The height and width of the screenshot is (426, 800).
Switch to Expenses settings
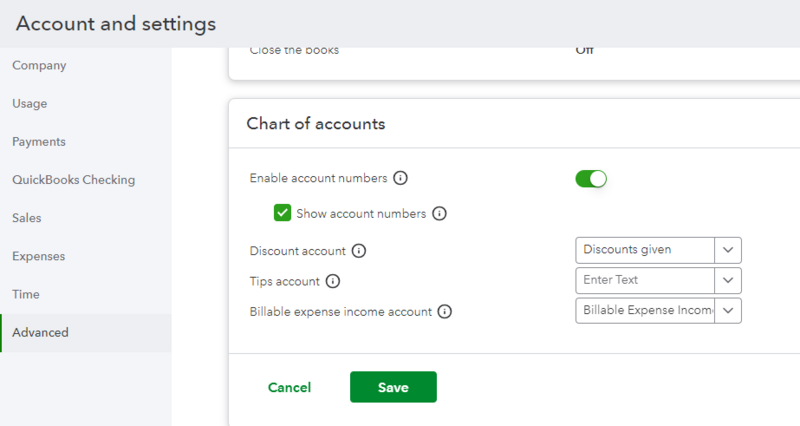pyautogui.click(x=38, y=256)
